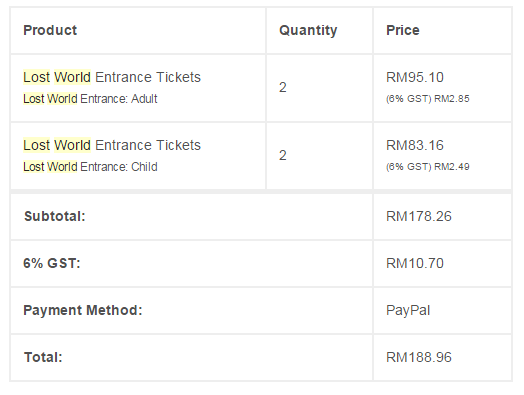Click the Quantity column header

coord(308,30)
